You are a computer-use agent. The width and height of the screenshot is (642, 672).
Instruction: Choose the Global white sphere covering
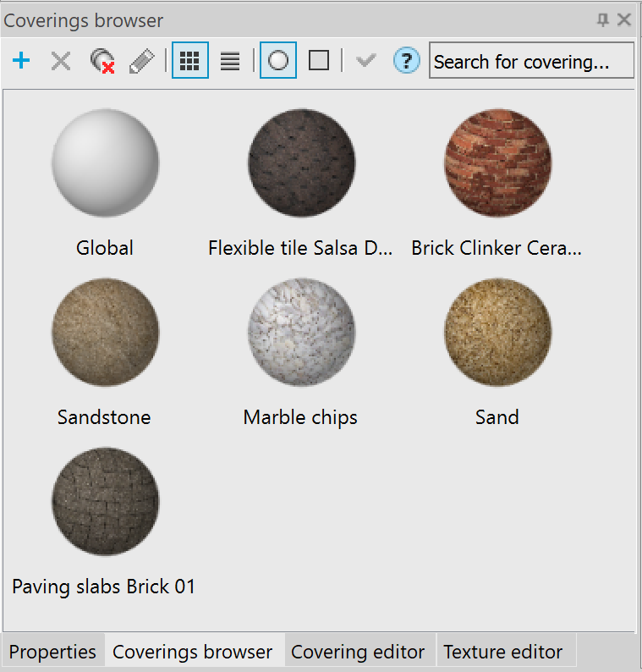tap(105, 162)
